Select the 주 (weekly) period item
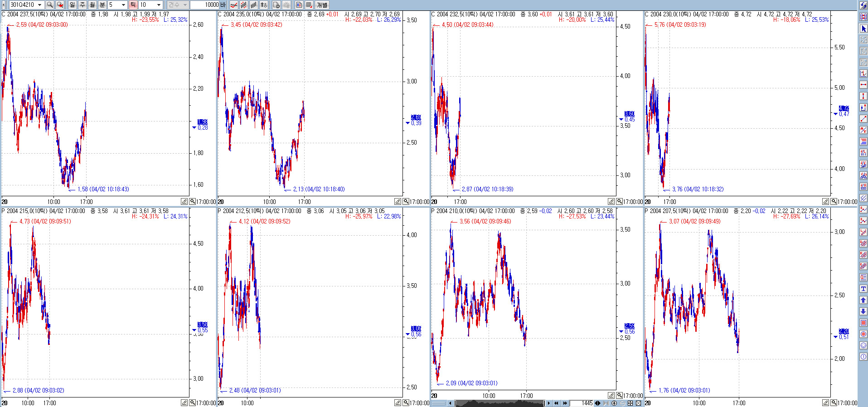Screen dimensions: 868x407 tap(82, 5)
